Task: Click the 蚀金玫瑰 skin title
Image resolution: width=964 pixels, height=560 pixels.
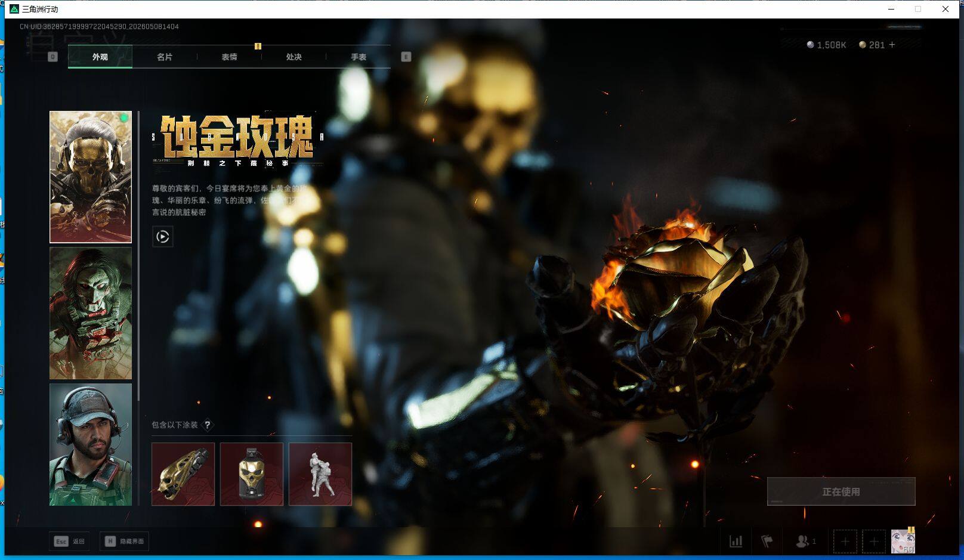Action: coord(237,137)
